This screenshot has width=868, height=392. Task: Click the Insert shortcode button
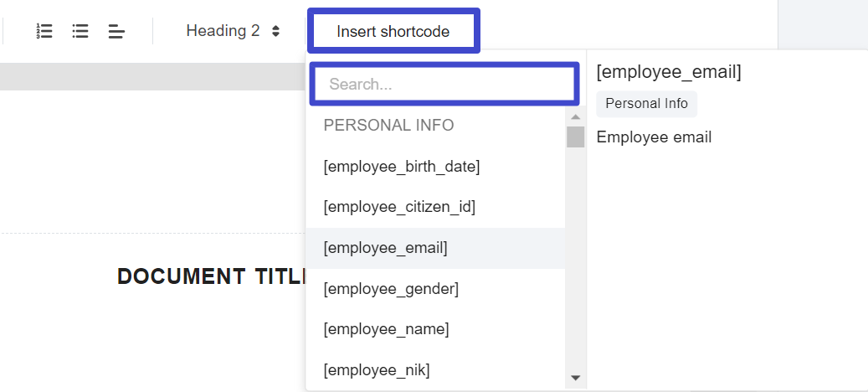pyautogui.click(x=393, y=31)
